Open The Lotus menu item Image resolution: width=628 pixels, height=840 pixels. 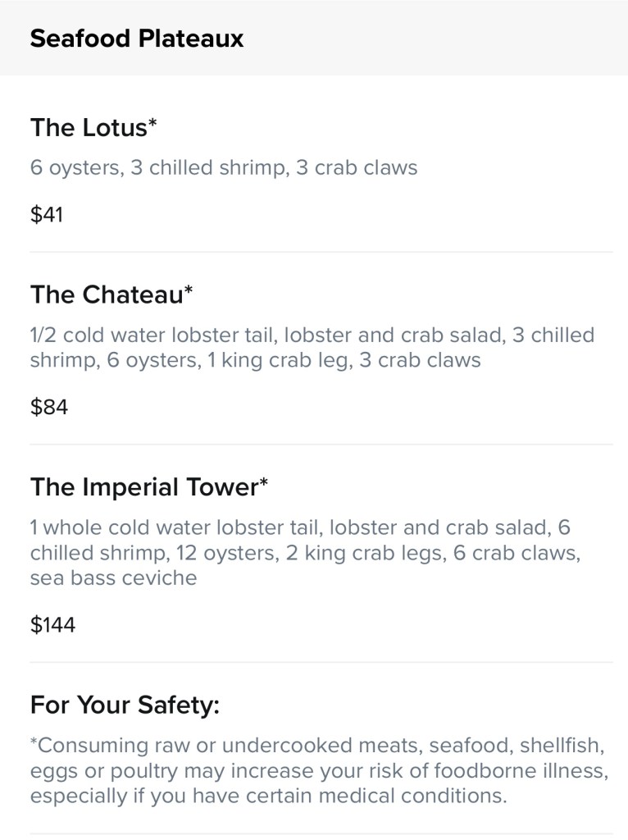click(x=89, y=127)
